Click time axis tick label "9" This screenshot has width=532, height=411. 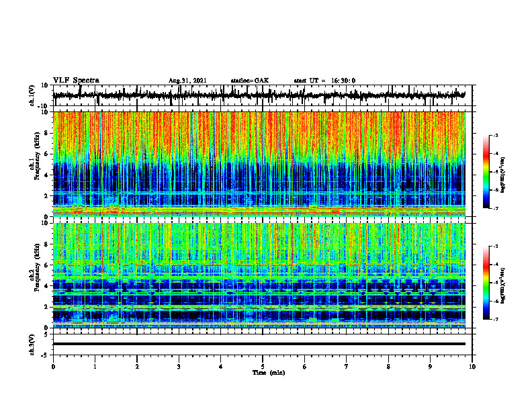click(430, 367)
